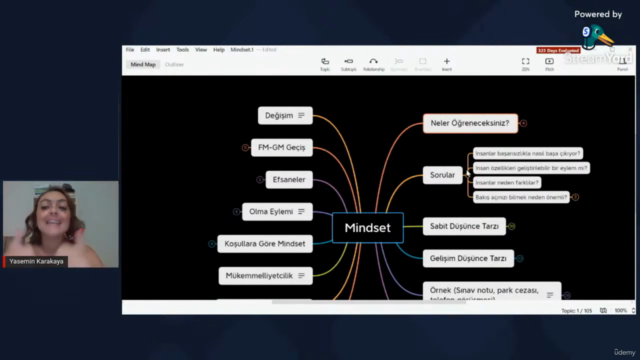The image size is (640, 360).
Task: Select the Koşullara Göre Mindset topic
Action: (x=265, y=244)
